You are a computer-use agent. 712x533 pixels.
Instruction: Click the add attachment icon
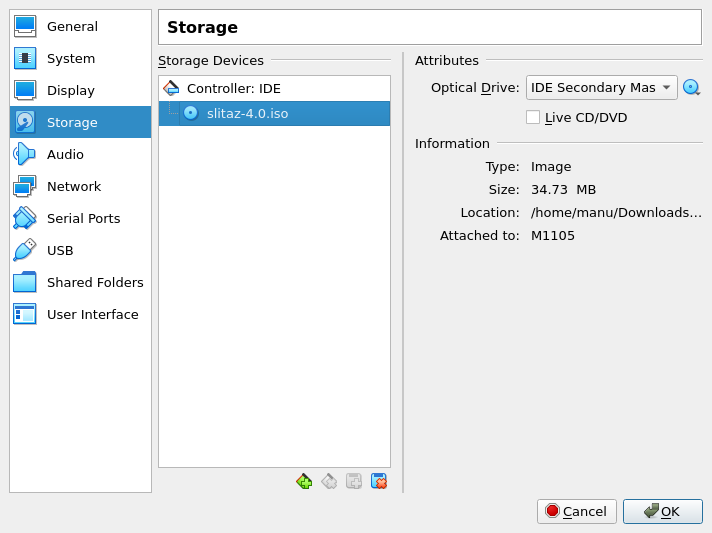tap(354, 481)
